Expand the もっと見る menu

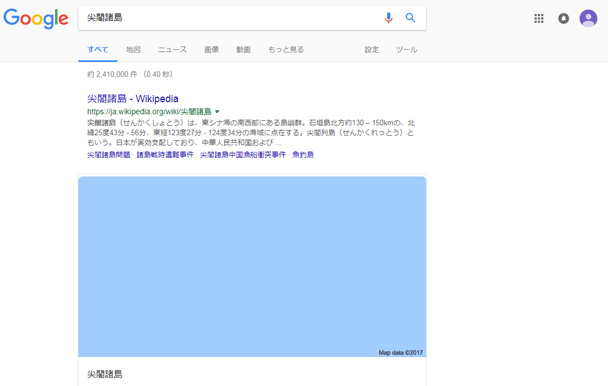(286, 50)
